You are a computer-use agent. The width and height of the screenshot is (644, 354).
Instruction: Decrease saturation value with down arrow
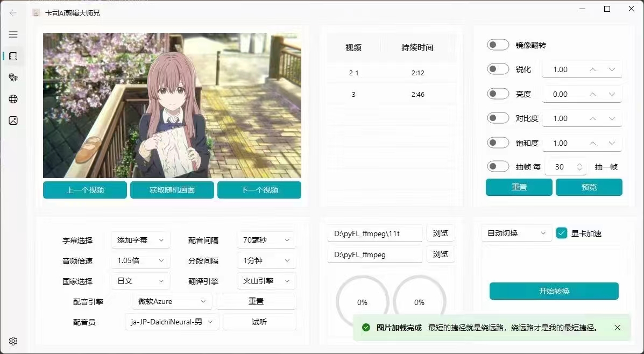pyautogui.click(x=612, y=143)
